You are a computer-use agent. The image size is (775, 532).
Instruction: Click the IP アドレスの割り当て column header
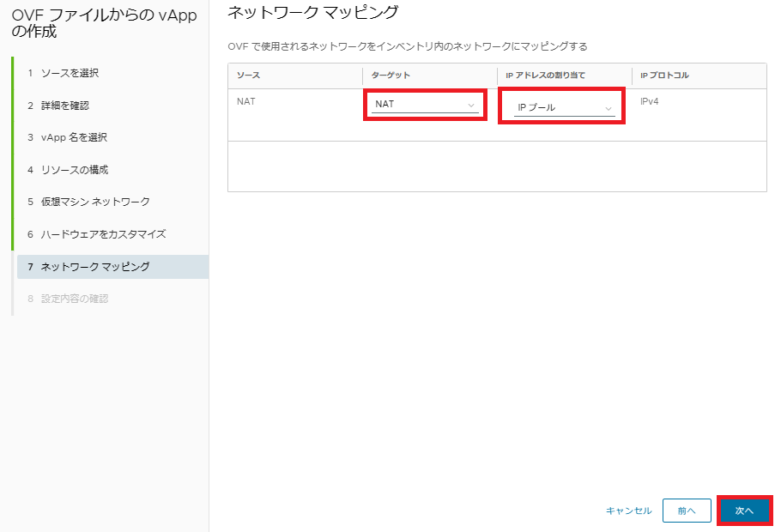(x=545, y=76)
